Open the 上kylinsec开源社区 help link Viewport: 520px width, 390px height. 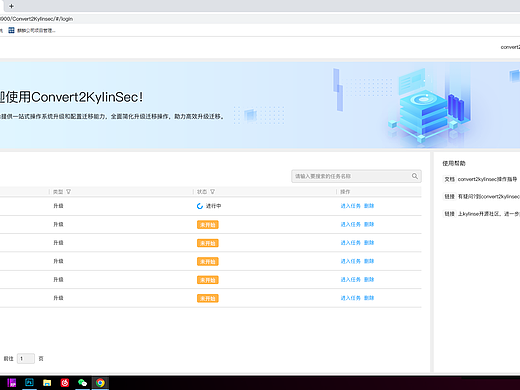[x=488, y=214]
